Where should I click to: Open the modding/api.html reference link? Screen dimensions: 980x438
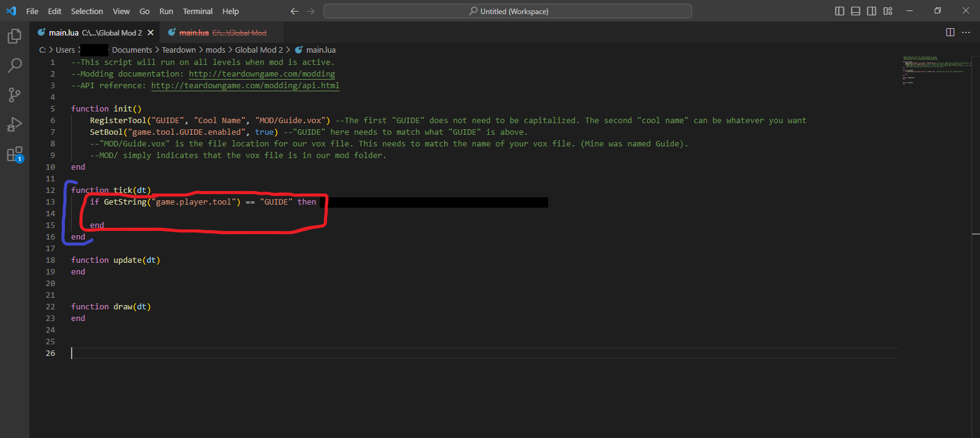[x=245, y=86]
